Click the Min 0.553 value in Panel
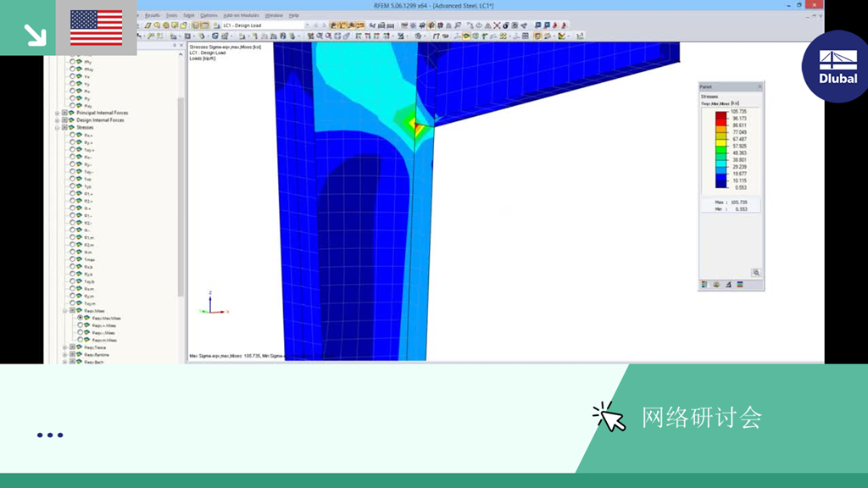 [x=741, y=209]
